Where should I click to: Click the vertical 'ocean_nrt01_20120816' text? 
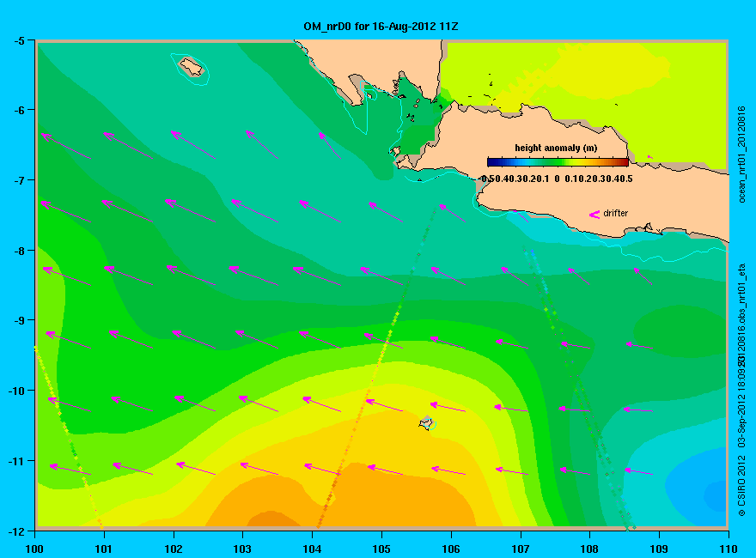(742, 155)
